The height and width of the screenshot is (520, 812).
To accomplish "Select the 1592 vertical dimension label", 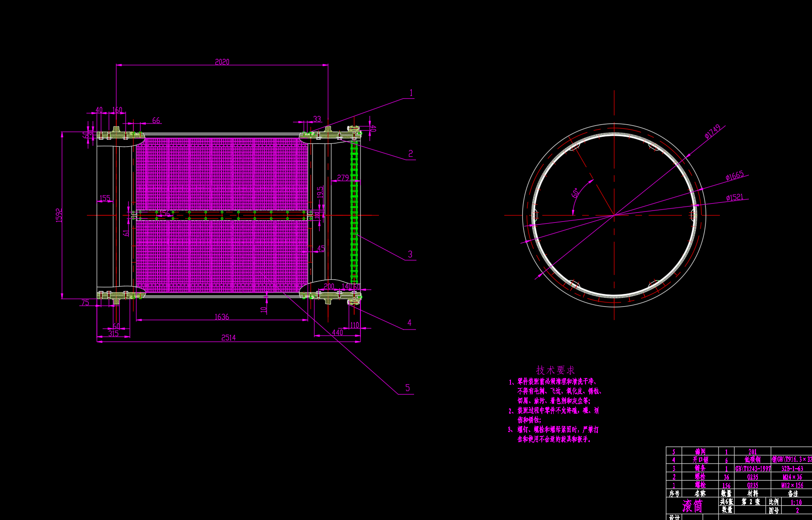I will 59,215.
